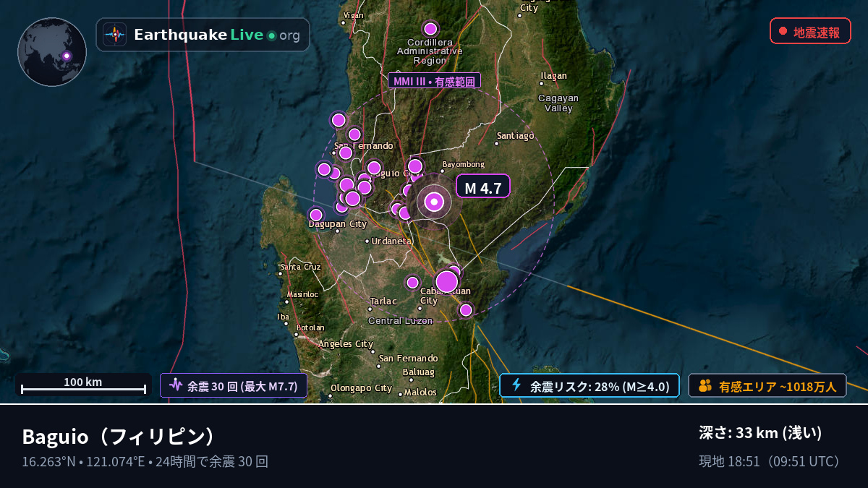Click the Santa Cruz town label

300,267
